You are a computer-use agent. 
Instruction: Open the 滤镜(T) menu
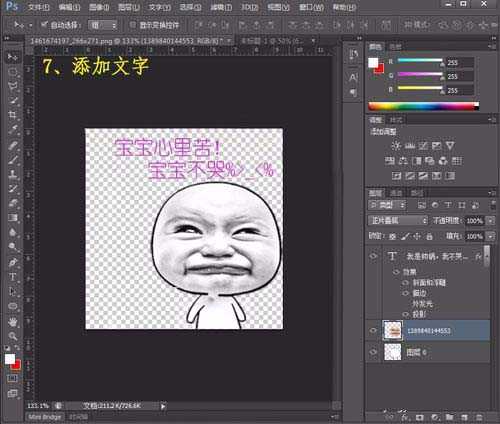coord(221,7)
